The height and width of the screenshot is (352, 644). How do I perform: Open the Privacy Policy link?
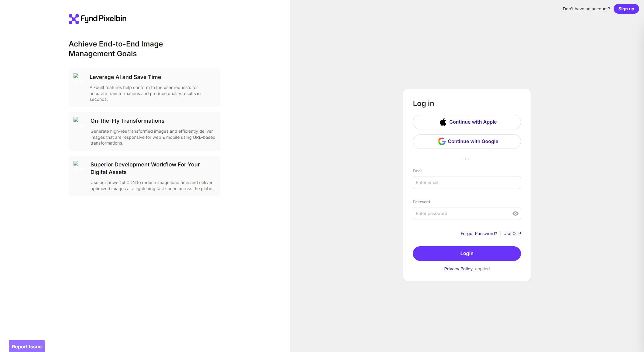click(458, 269)
